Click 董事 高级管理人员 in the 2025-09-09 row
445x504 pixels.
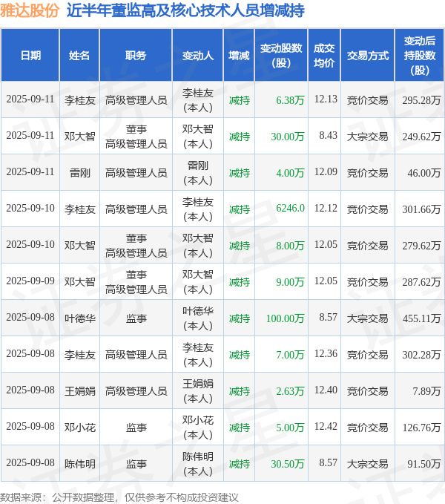(136, 282)
